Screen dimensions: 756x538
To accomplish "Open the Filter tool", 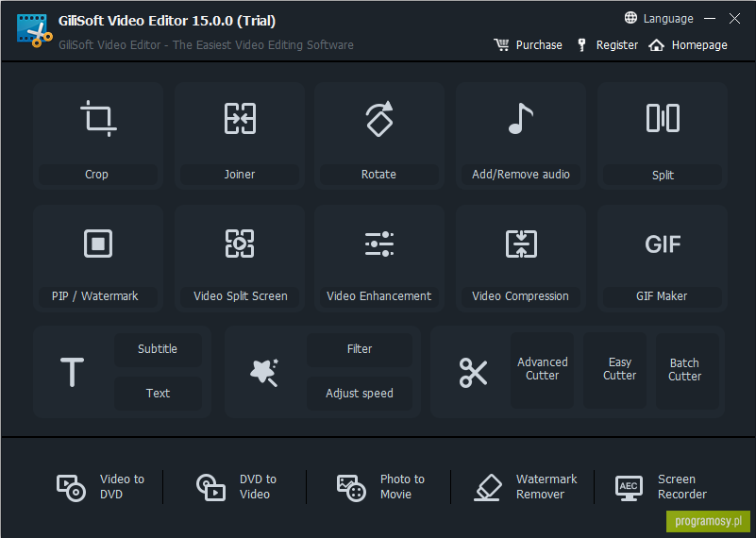I will tap(360, 349).
